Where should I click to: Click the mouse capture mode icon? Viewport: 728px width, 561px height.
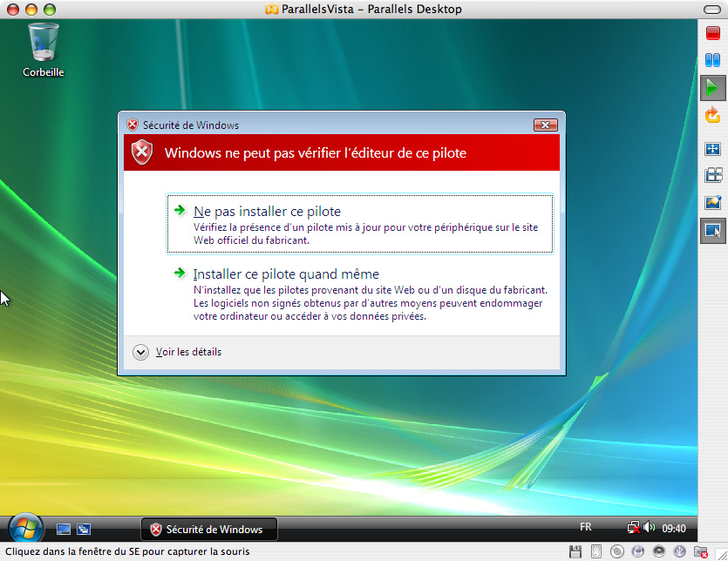click(712, 230)
